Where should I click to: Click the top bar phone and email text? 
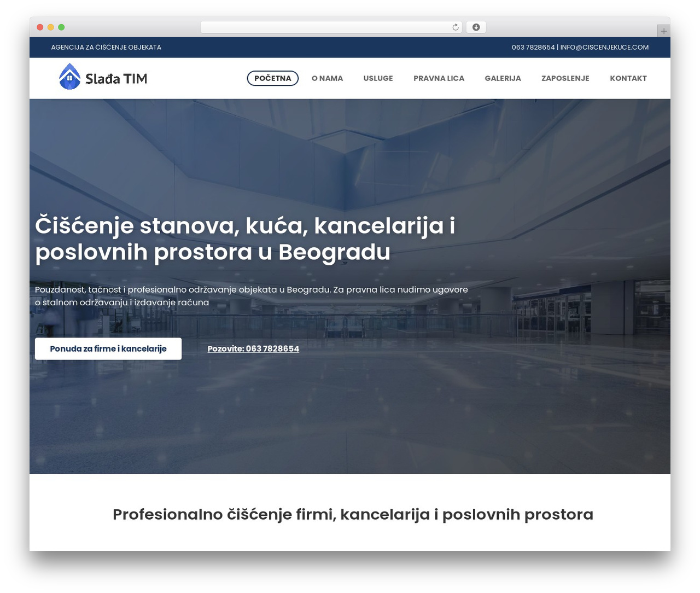point(580,47)
